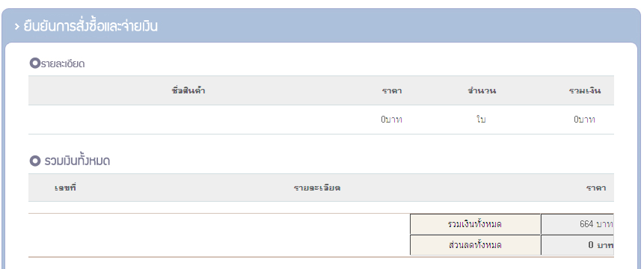
Task: Click the circle bullet icon beside รายละเอียด
Action: 35,64
